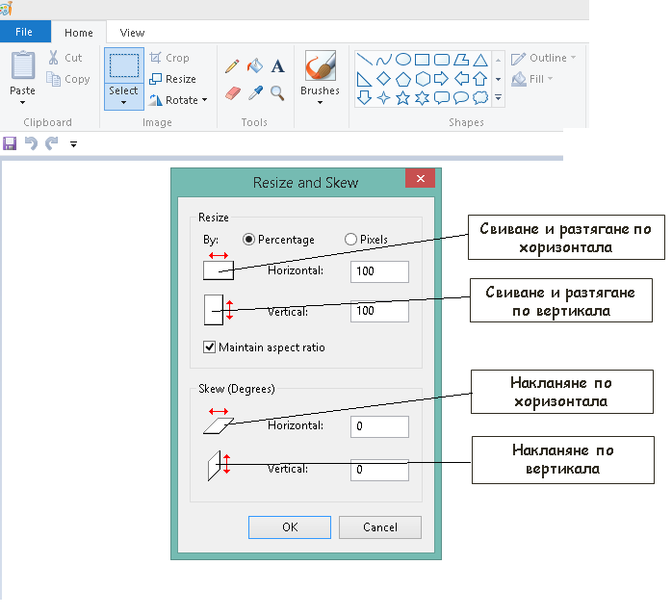Open the File menu

point(24,32)
